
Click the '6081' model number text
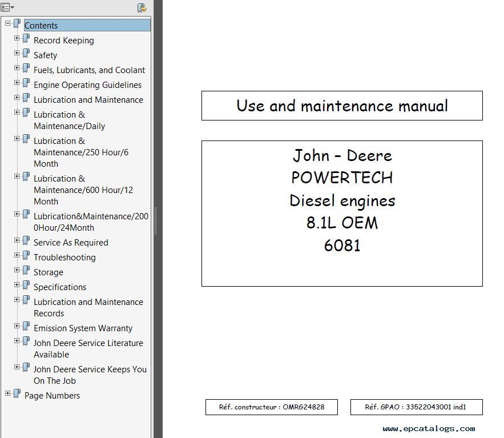point(342,246)
